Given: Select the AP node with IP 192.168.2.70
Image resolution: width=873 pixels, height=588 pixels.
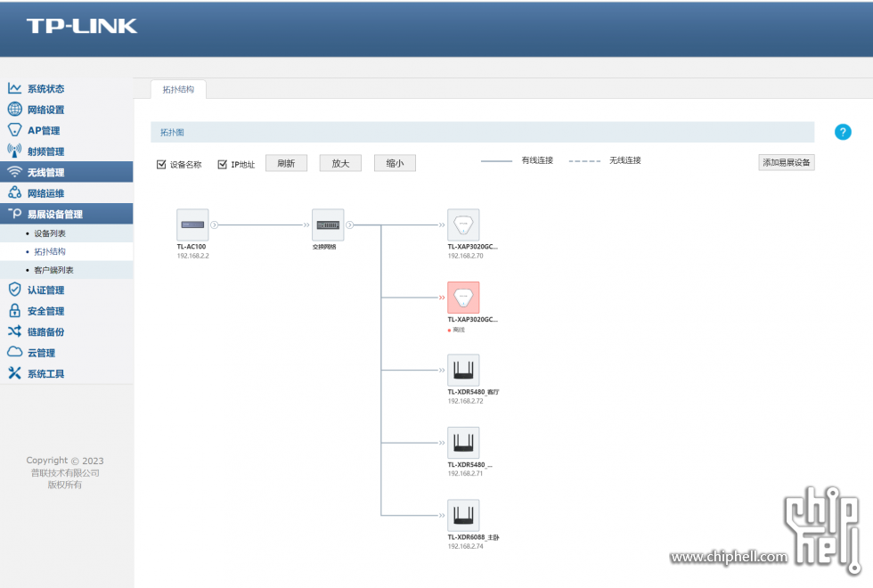Looking at the screenshot, I should click(463, 225).
